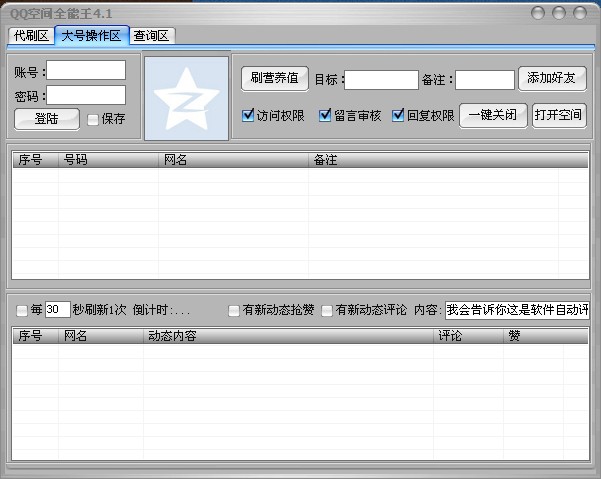The image size is (601, 479).
Task: Click the refresh seconds field showing 30
Action: 57,310
